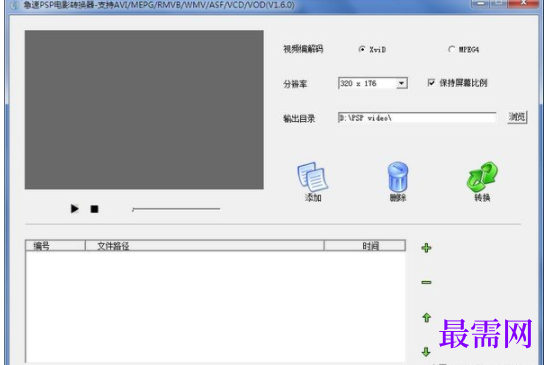This screenshot has width=551, height=365.
Task: Click the 删除 (Delete) trash can icon
Action: (398, 181)
